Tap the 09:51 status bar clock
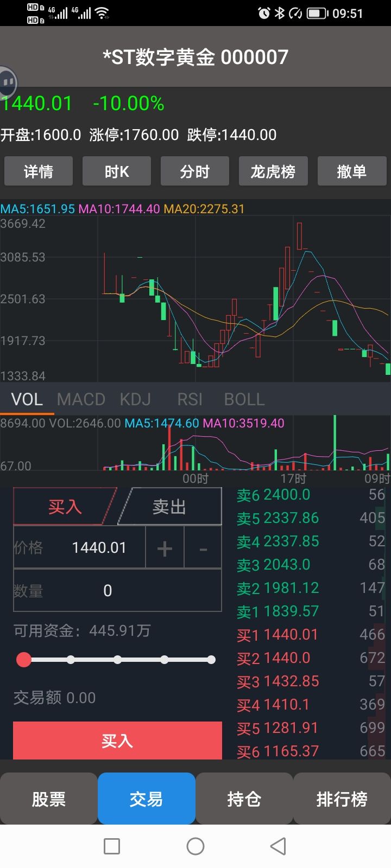The image size is (391, 868). pyautogui.click(x=348, y=13)
